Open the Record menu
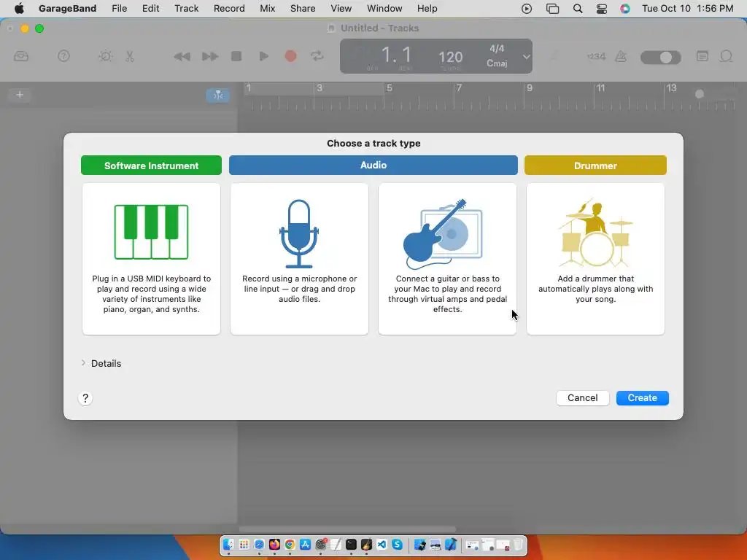 (229, 8)
